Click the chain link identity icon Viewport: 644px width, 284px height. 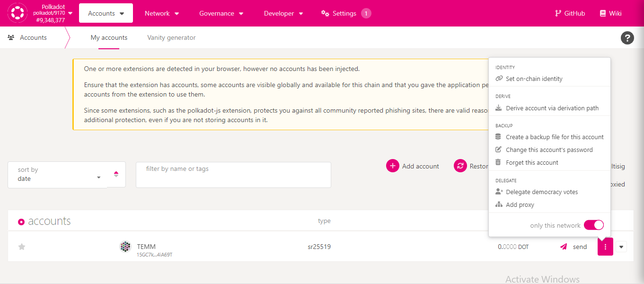pyautogui.click(x=499, y=79)
